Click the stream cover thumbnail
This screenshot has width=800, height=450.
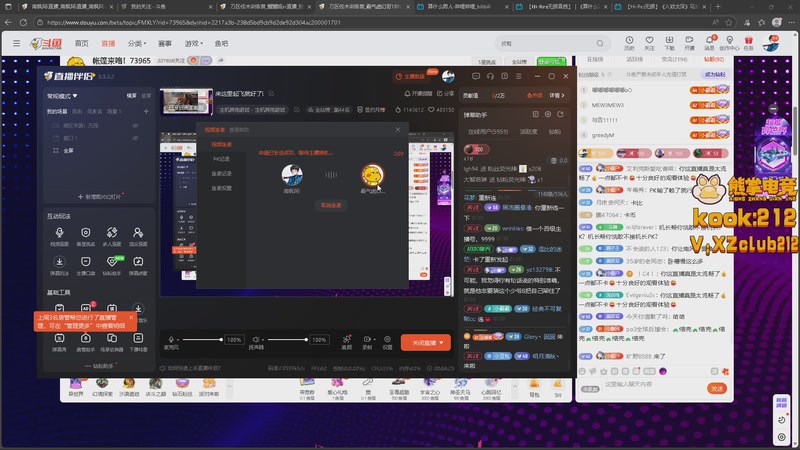click(186, 102)
